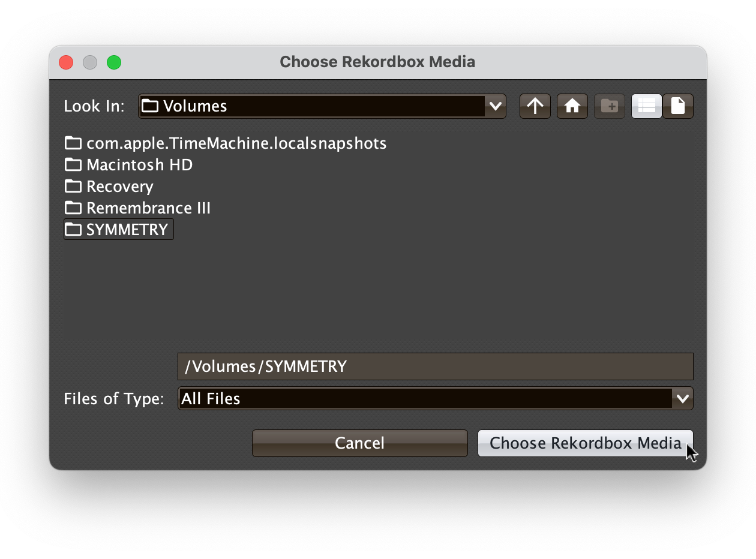Open the Look In Volumes dropdown
This screenshot has height=559, width=756.
point(322,106)
